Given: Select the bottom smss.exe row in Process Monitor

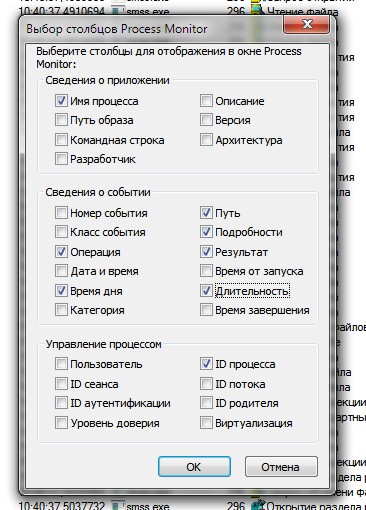Looking at the screenshot, I should click(192, 506).
